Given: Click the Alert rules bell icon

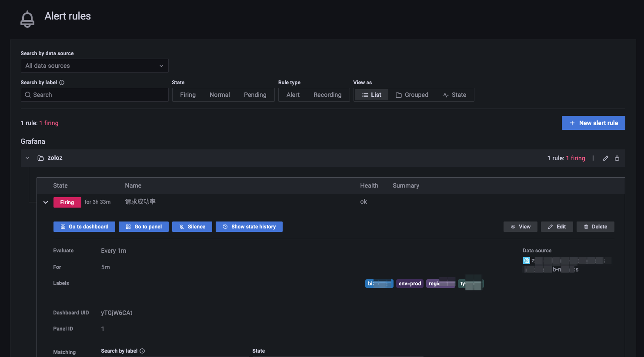Looking at the screenshot, I should (27, 19).
